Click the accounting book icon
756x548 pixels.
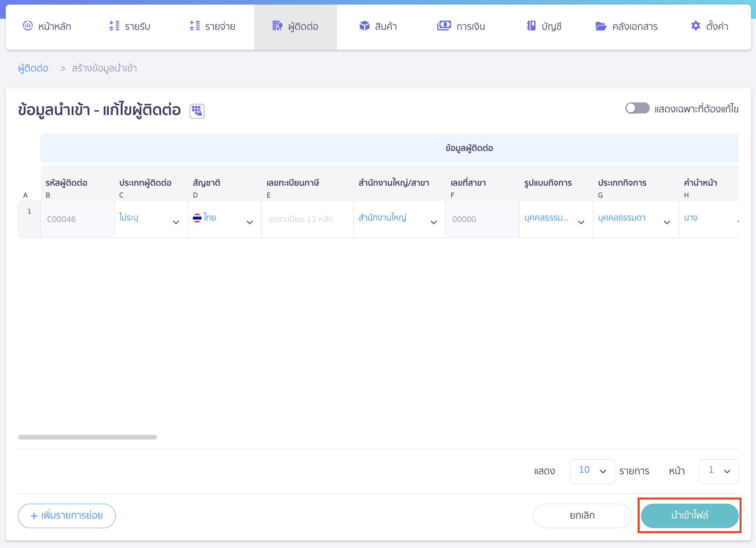(x=531, y=26)
